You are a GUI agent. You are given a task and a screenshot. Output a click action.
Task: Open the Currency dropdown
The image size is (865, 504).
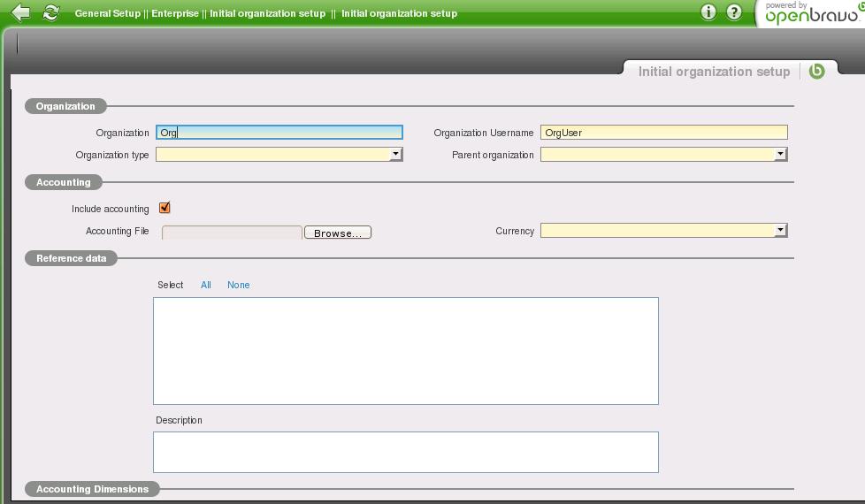[663, 230]
